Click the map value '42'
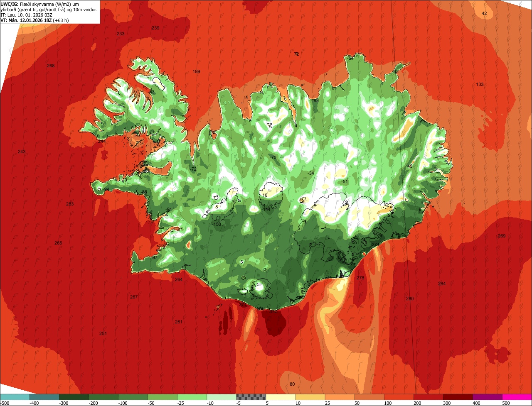 point(484,14)
